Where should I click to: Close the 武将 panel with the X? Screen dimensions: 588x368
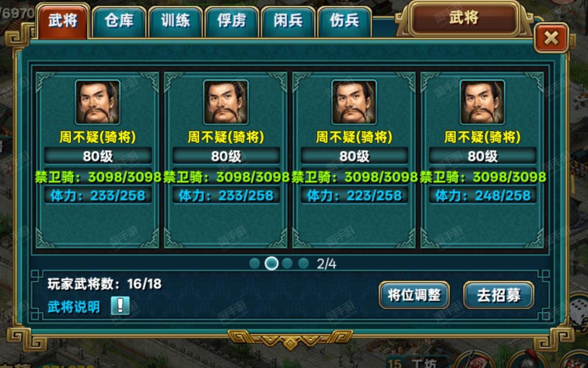pyautogui.click(x=551, y=38)
